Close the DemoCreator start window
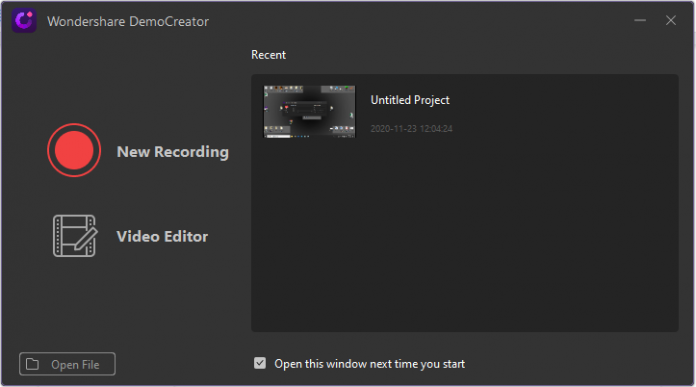 click(671, 20)
